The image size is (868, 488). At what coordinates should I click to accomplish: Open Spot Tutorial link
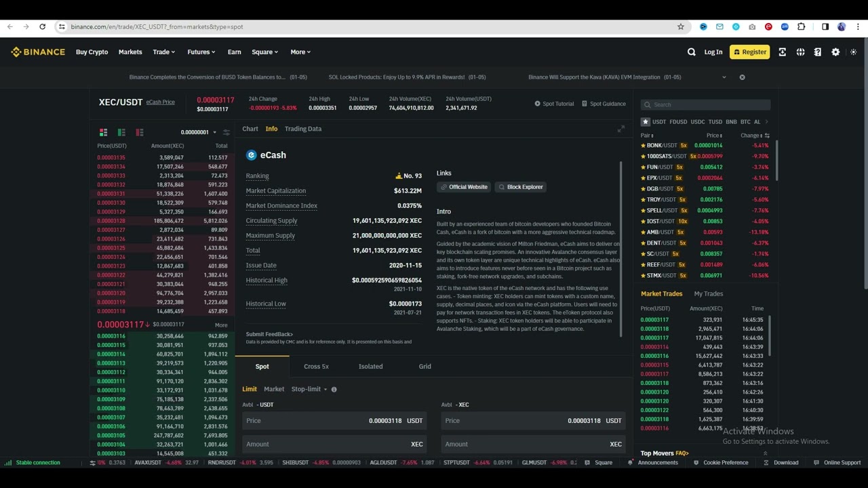click(x=554, y=104)
